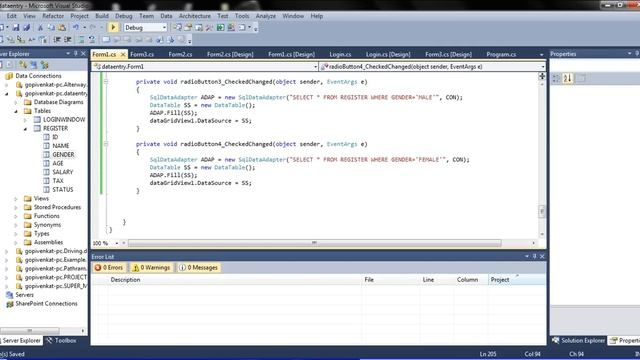Open the Toolbox panel tab

pyautogui.click(x=61, y=340)
